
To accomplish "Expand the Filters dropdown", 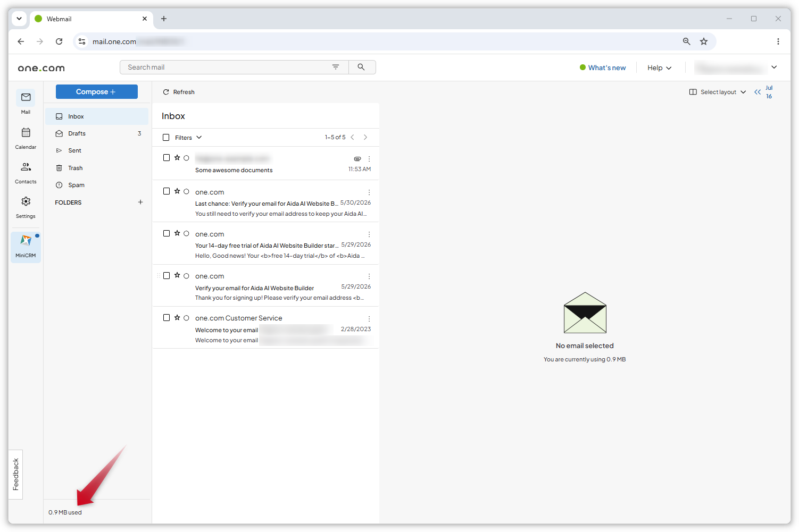I will [188, 138].
